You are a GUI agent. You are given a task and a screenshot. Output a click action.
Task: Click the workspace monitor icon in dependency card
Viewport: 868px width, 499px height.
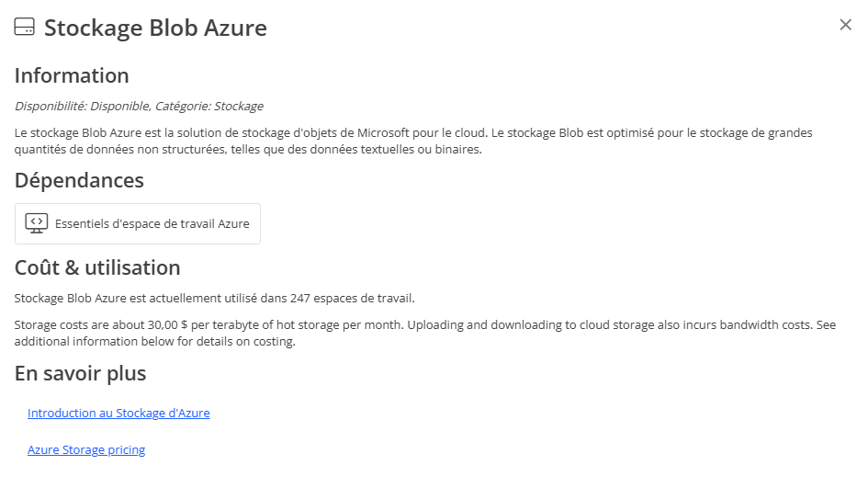pyautogui.click(x=37, y=223)
